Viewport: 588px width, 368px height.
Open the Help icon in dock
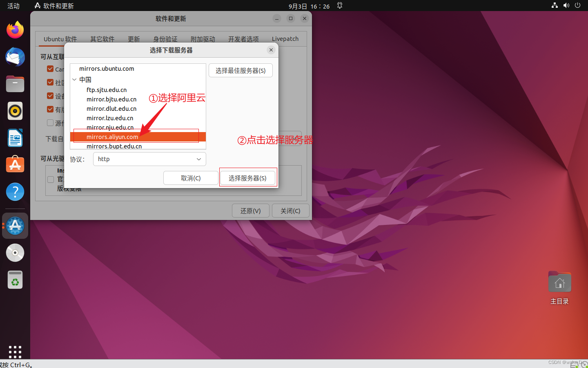point(15,192)
